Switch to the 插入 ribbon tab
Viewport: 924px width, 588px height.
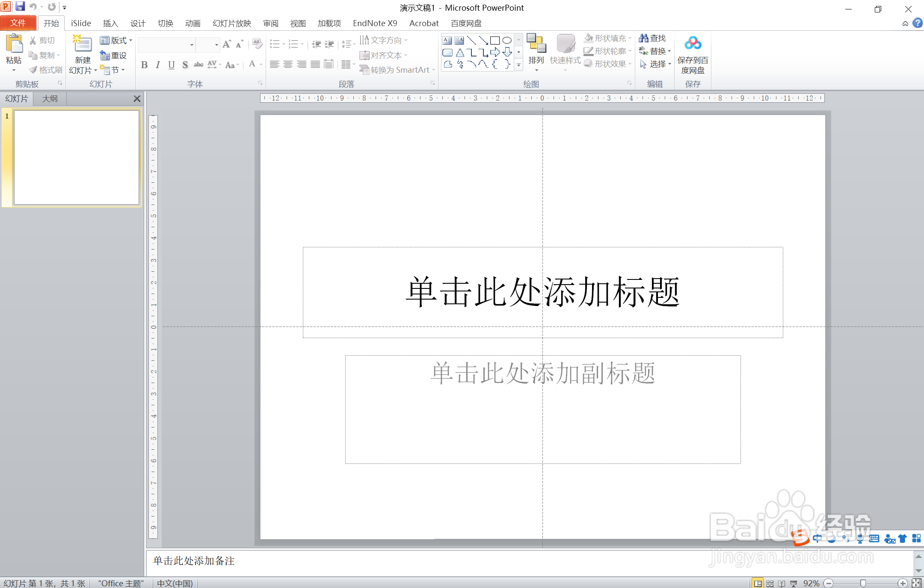[110, 23]
